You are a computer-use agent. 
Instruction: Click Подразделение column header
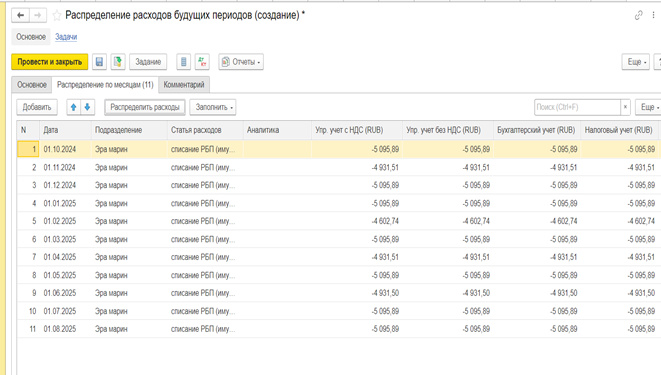[129, 130]
